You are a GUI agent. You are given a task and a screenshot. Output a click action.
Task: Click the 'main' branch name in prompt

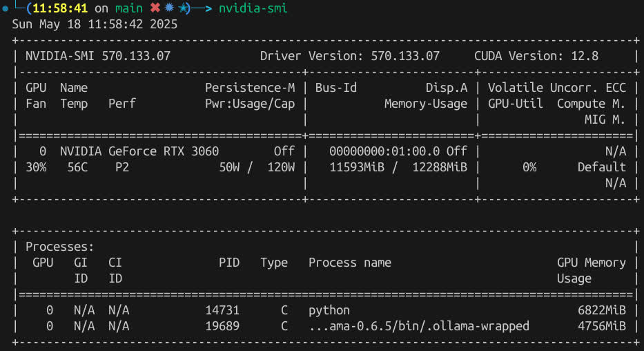pos(129,8)
